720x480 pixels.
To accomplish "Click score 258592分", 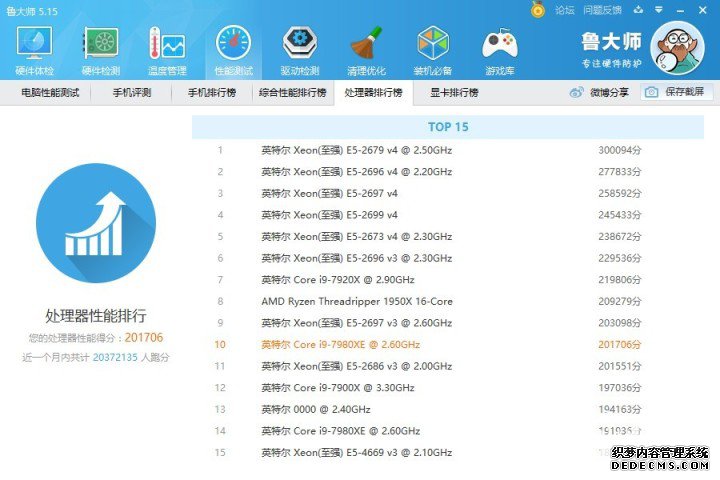I will (619, 193).
